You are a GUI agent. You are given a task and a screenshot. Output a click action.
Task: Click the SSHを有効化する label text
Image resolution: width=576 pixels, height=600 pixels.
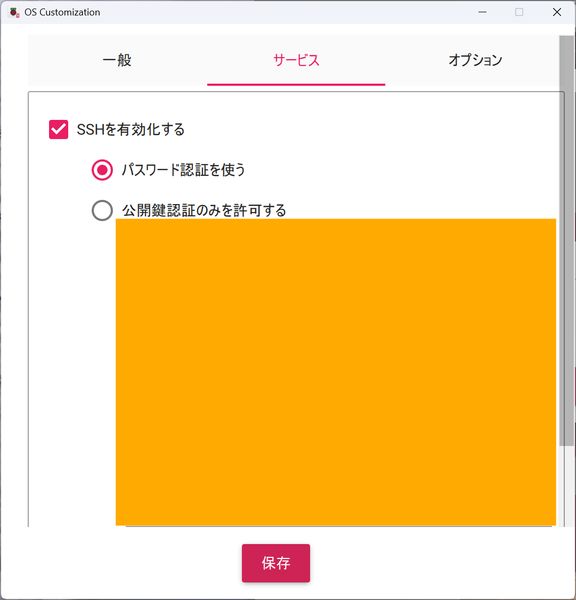131,129
